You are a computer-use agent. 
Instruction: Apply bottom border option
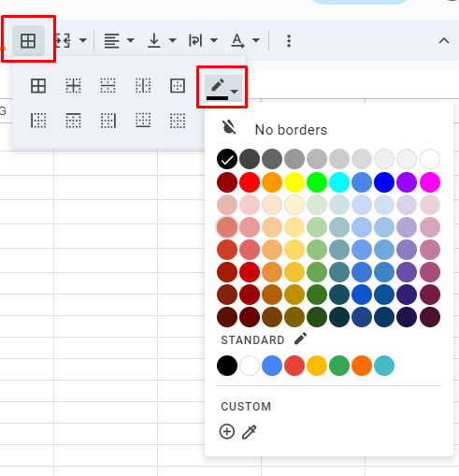(143, 121)
